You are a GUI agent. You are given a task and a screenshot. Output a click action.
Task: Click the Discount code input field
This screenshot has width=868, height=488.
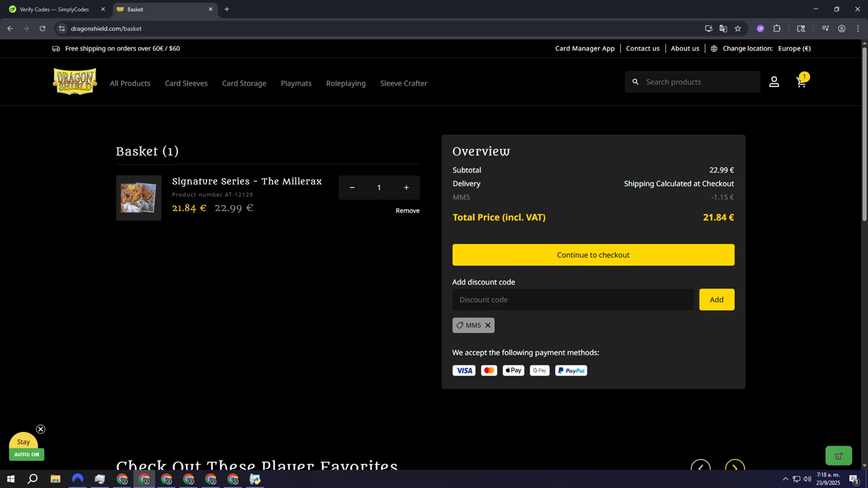click(573, 300)
